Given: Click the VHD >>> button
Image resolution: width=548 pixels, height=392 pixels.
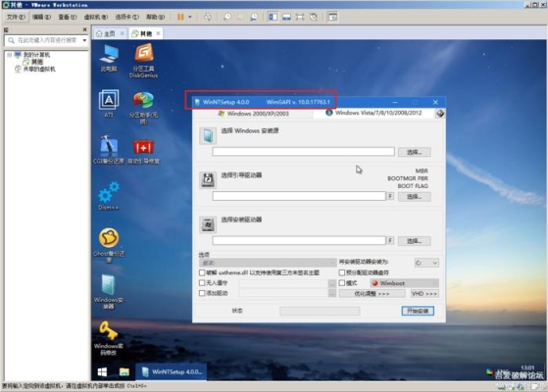Looking at the screenshot, I should click(424, 293).
